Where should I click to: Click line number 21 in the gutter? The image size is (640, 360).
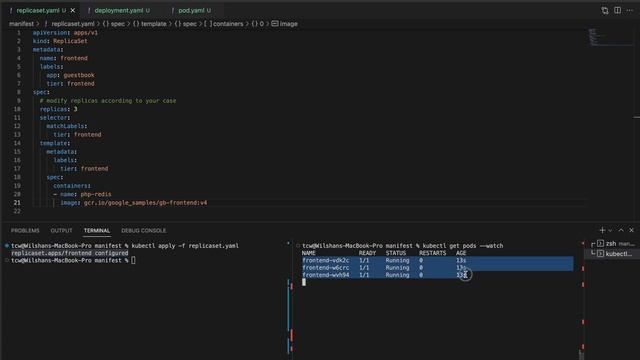click(x=17, y=203)
